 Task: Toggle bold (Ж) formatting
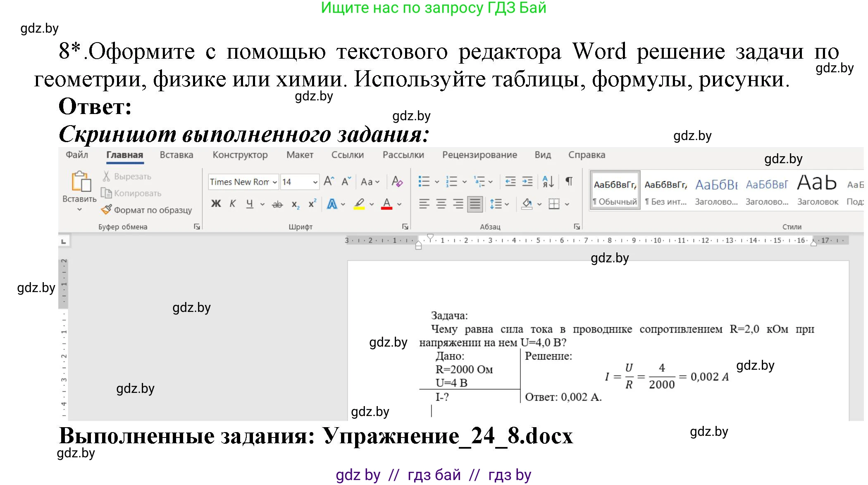click(216, 204)
